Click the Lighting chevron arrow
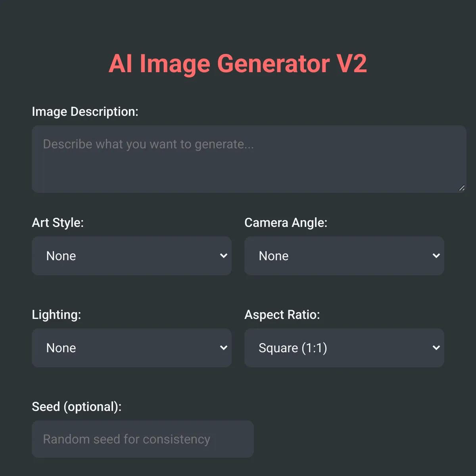This screenshot has width=476, height=476. [224, 348]
